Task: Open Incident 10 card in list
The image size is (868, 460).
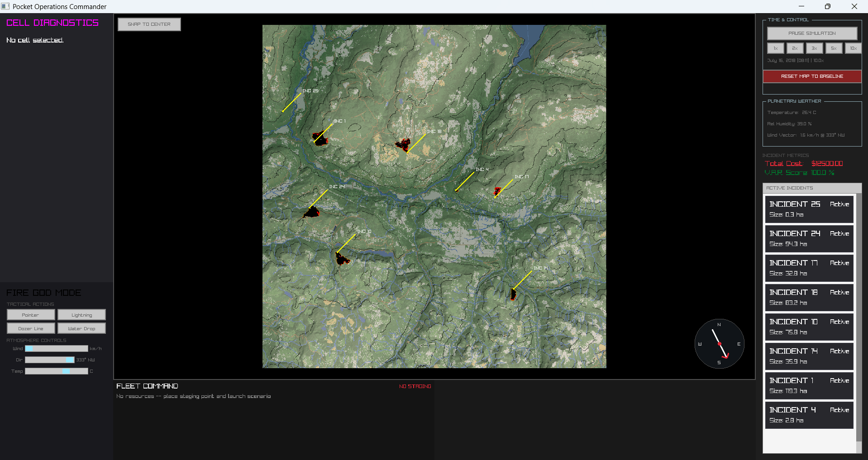Action: (x=809, y=327)
